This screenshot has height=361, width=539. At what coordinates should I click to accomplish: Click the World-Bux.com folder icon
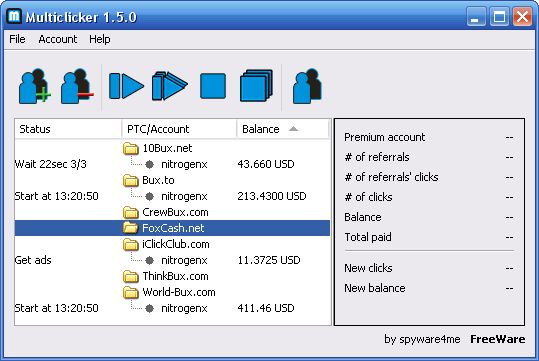(131, 293)
